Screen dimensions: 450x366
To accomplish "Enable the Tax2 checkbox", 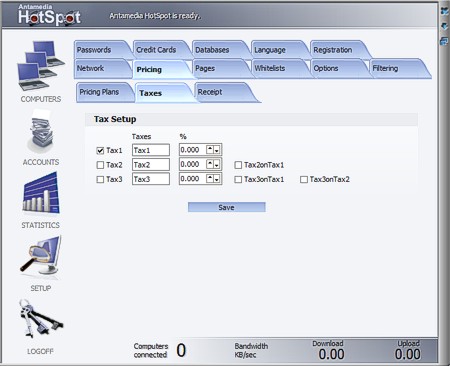I will pos(100,165).
